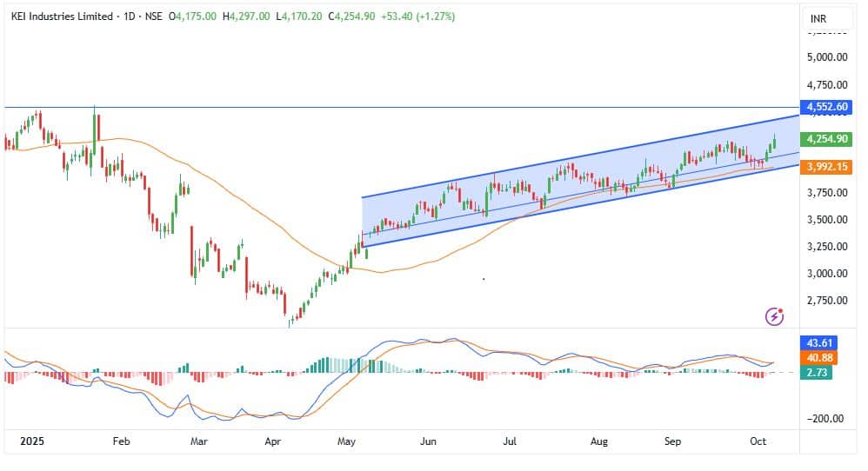Click the green 4,254.90 last price label

827,139
